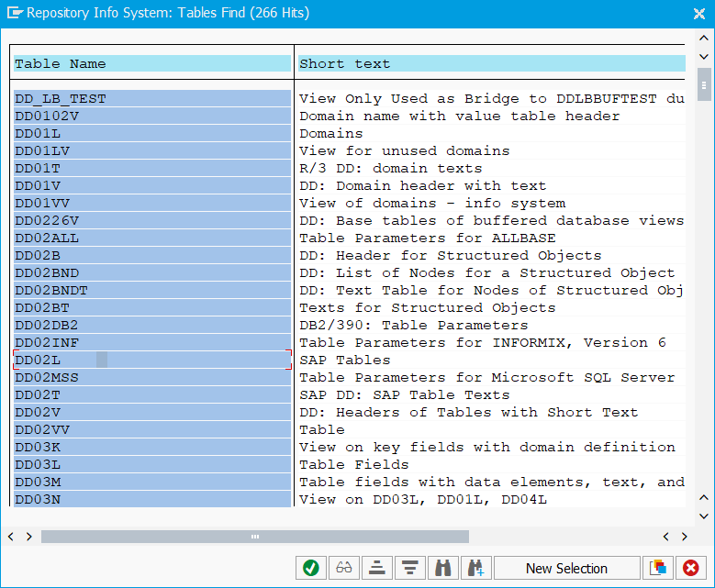Select table row DD02BT
The height and width of the screenshot is (588, 715).
coord(151,307)
